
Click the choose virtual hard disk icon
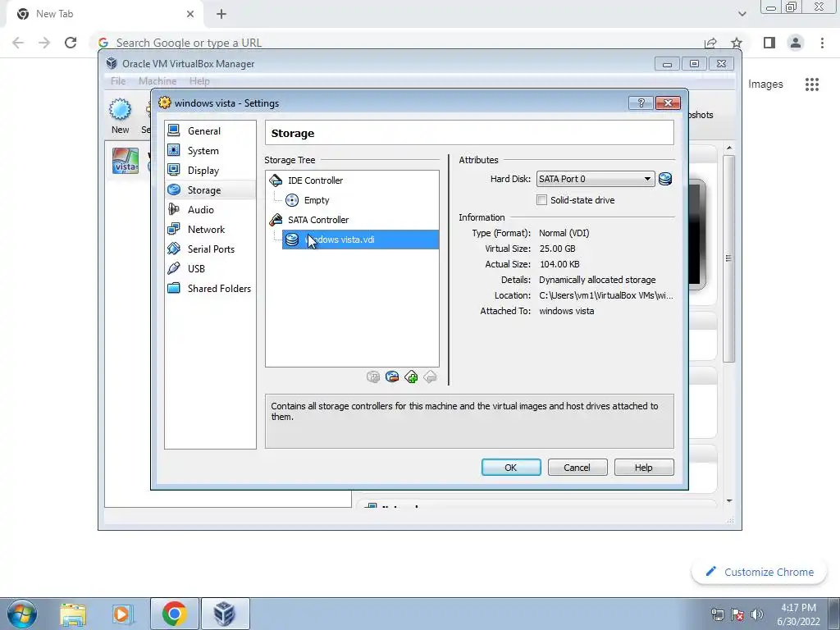click(664, 179)
